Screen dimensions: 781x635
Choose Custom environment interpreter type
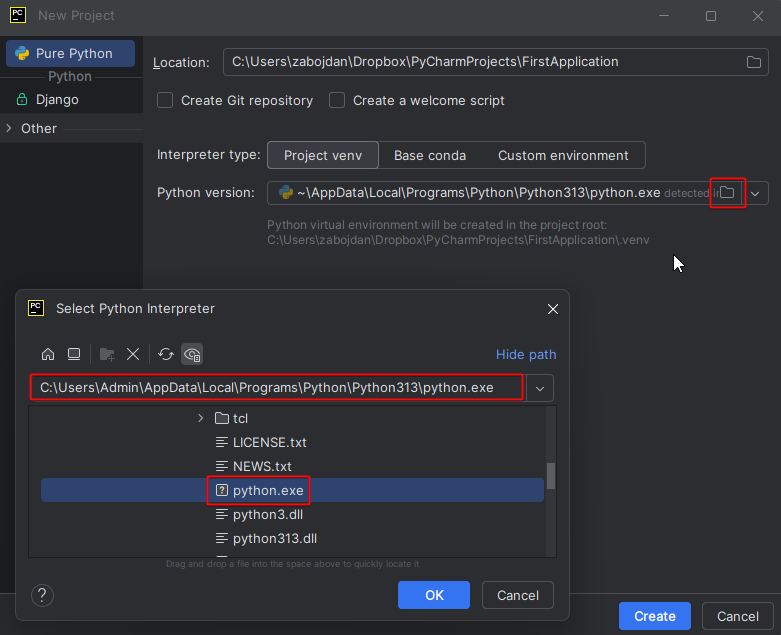click(x=563, y=155)
